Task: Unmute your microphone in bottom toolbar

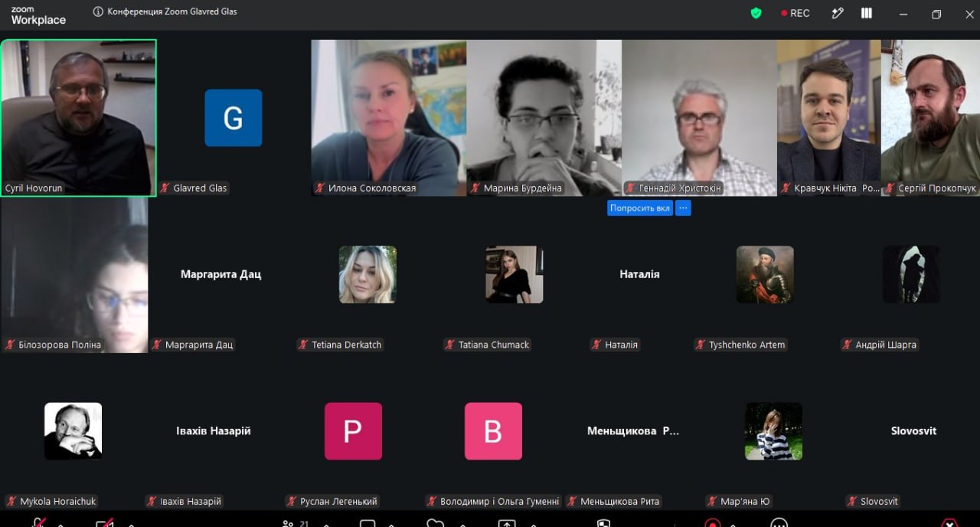Action: 38,523
